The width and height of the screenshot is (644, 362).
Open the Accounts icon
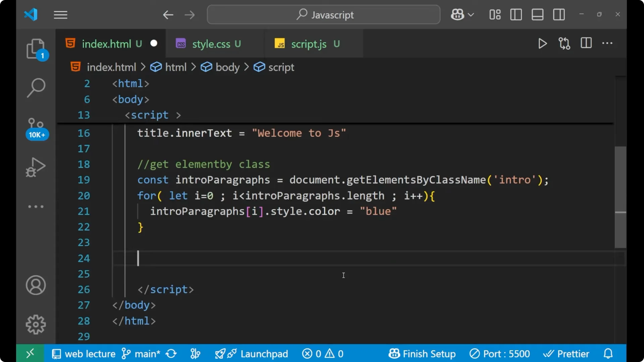[36, 285]
